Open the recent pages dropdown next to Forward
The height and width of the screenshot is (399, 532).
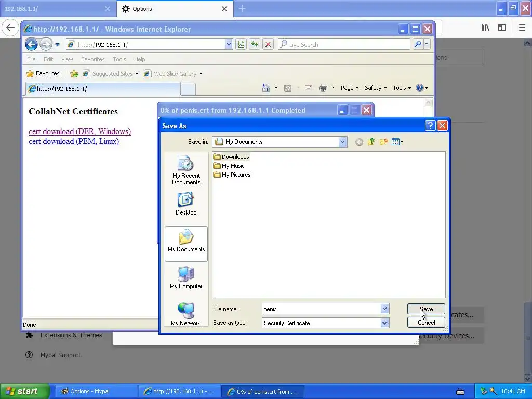(x=57, y=45)
